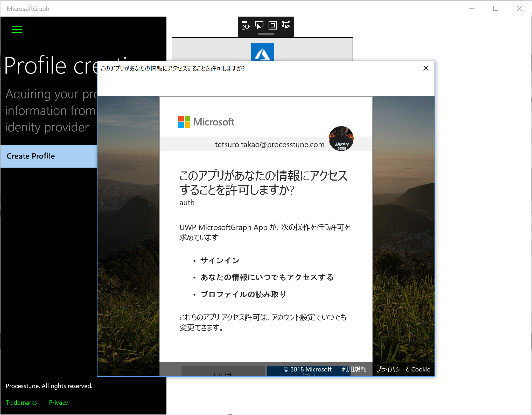Toggle track focused element icon
The image size is (532, 415).
(286, 25)
